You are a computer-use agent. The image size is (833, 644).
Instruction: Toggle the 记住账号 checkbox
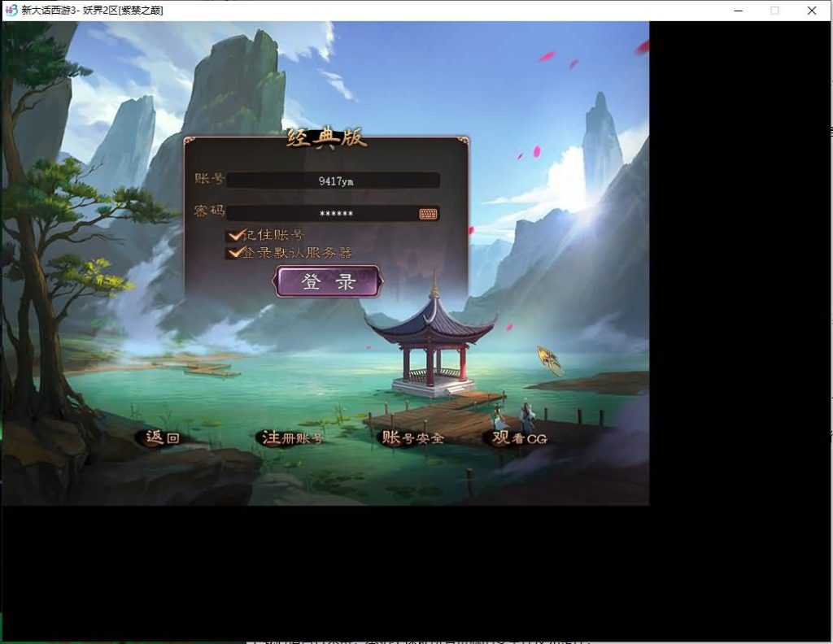tap(235, 235)
